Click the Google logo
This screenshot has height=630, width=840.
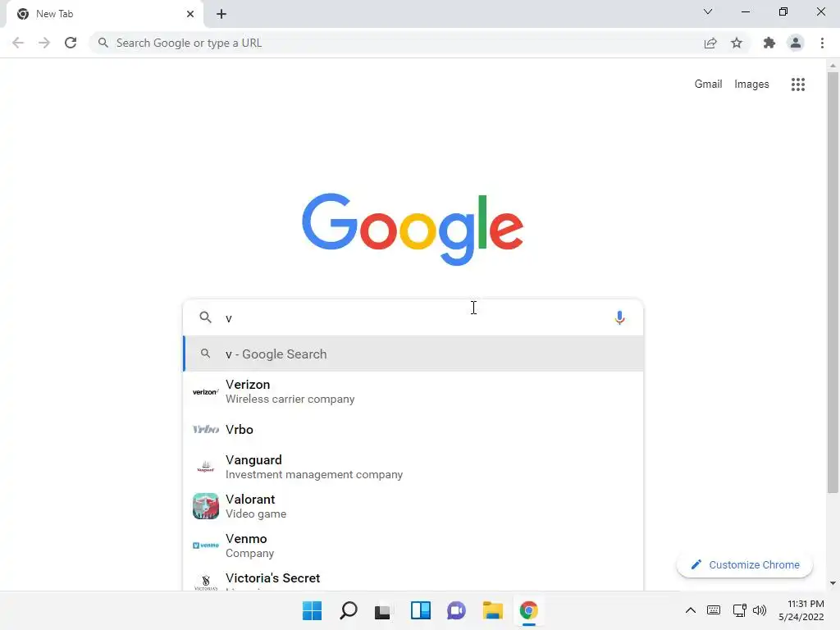point(413,229)
